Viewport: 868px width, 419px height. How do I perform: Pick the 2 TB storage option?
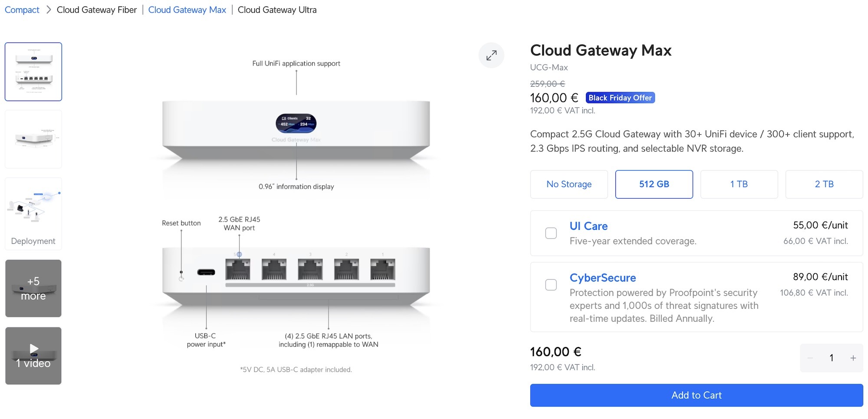coord(824,184)
